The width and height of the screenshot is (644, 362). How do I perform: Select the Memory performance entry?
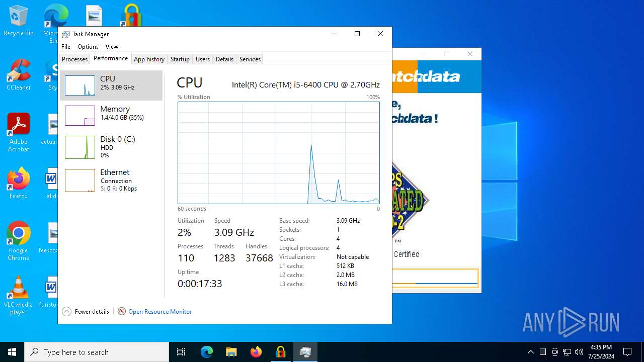[x=111, y=116]
